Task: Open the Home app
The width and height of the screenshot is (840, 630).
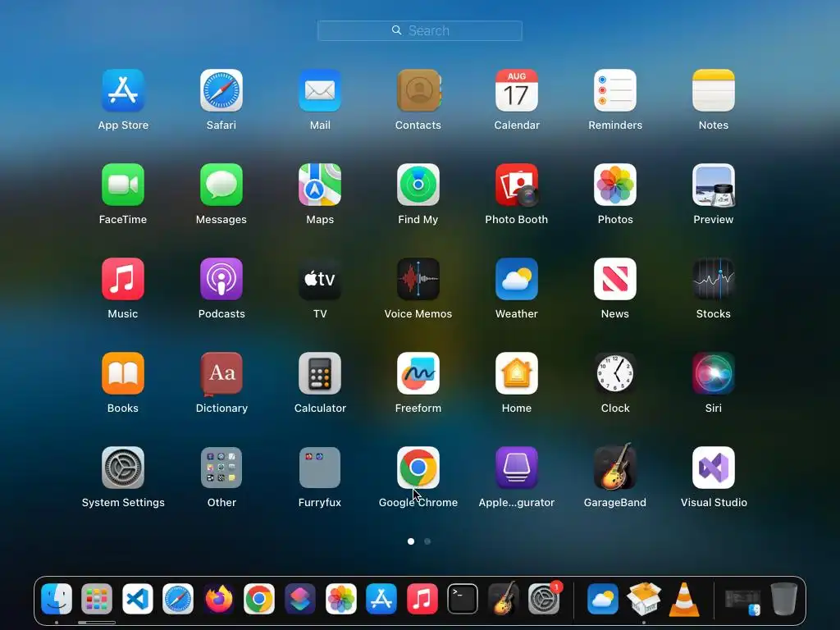Action: click(x=517, y=373)
